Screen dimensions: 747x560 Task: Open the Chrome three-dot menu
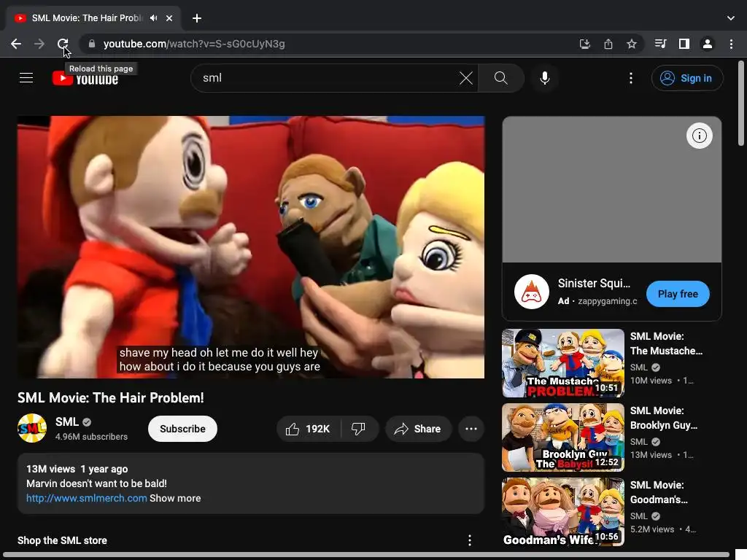731,44
